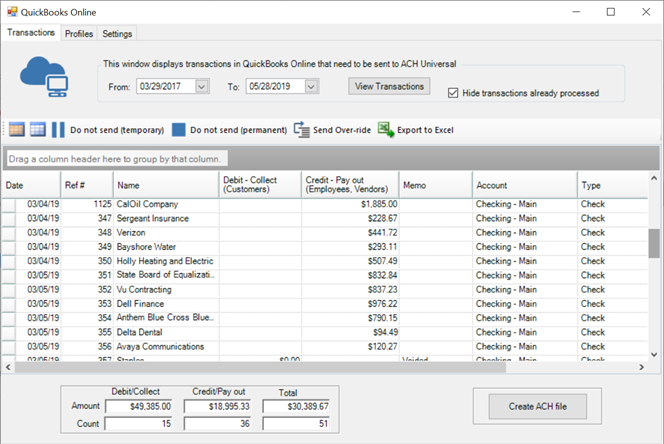The height and width of the screenshot is (444, 664).
Task: Click the Export to Excel icon
Action: (386, 129)
